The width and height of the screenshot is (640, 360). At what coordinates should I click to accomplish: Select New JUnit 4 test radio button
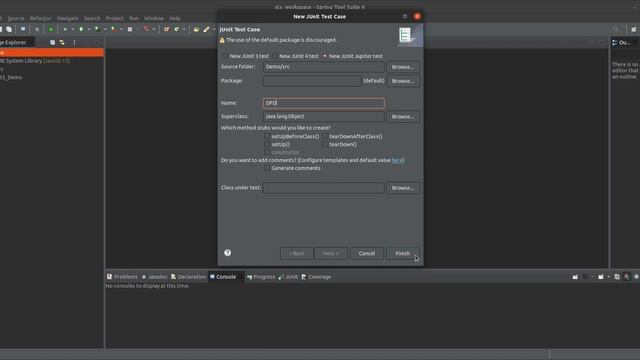tap(275, 56)
